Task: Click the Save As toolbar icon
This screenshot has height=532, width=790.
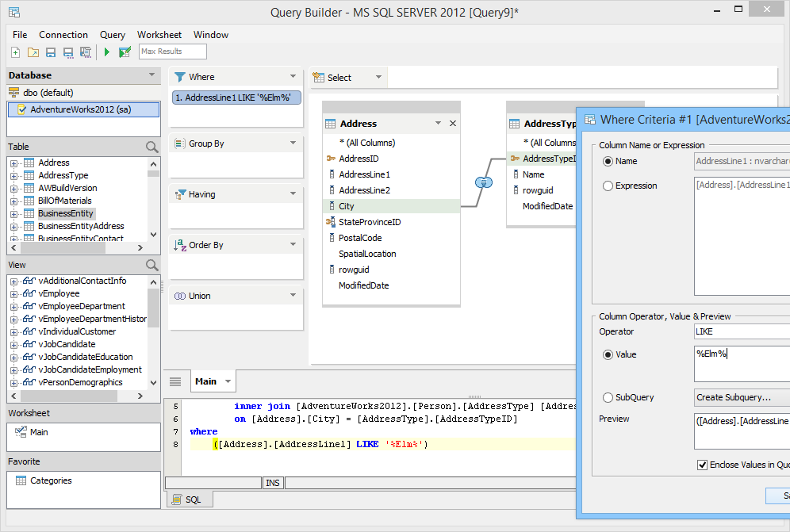Action: pyautogui.click(x=68, y=52)
